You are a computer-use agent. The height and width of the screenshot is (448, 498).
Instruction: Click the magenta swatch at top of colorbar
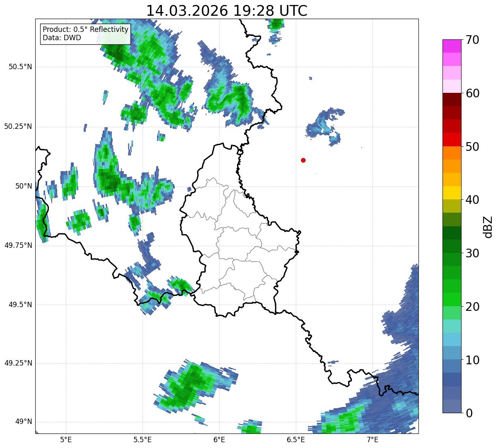tap(452, 46)
